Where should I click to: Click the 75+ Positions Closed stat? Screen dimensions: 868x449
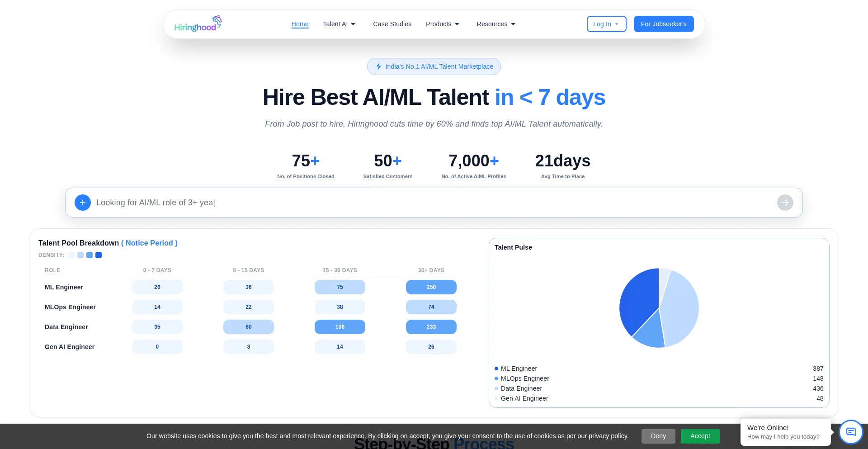point(306,166)
